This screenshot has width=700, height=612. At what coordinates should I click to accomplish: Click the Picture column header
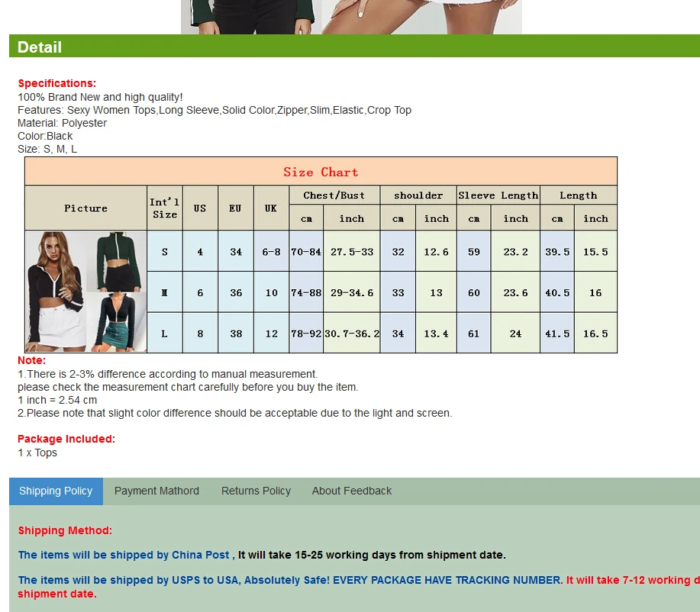(85, 208)
